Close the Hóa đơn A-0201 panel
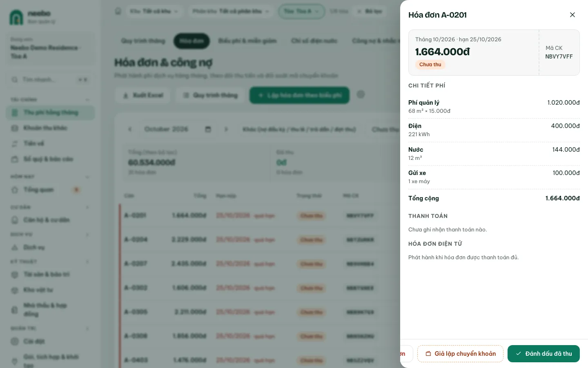 572,15
